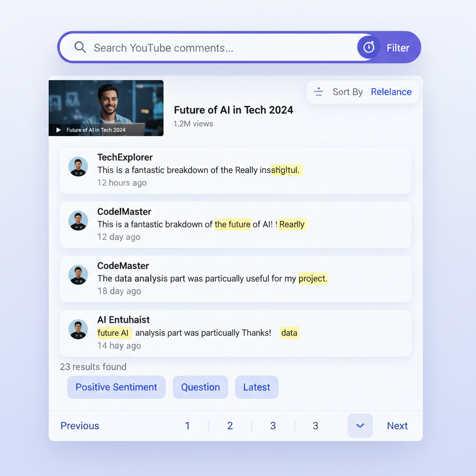This screenshot has height=476, width=476.
Task: Click TechExplorer's profile avatar
Action: click(78, 166)
